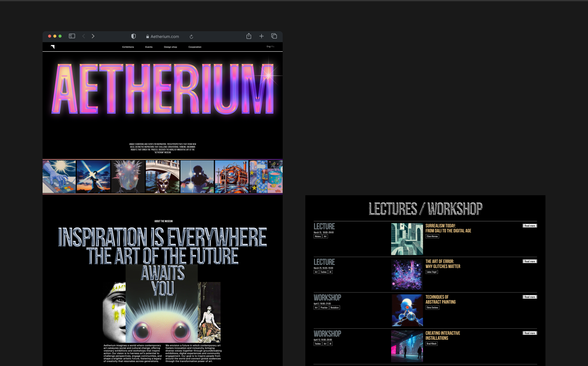Open the privacy shield report
The width and height of the screenshot is (588, 366).
(134, 36)
